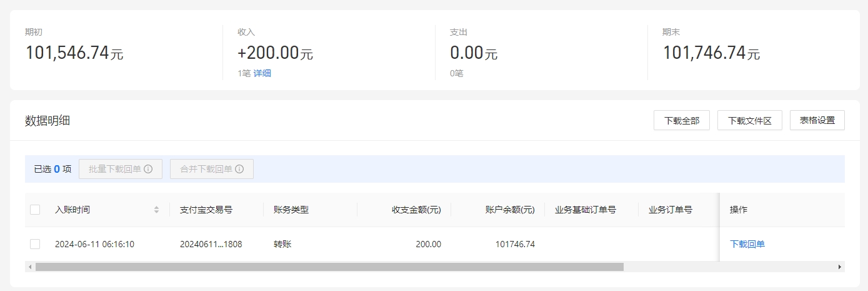
Task: Click the 合并下载回单 button
Action: [212, 169]
